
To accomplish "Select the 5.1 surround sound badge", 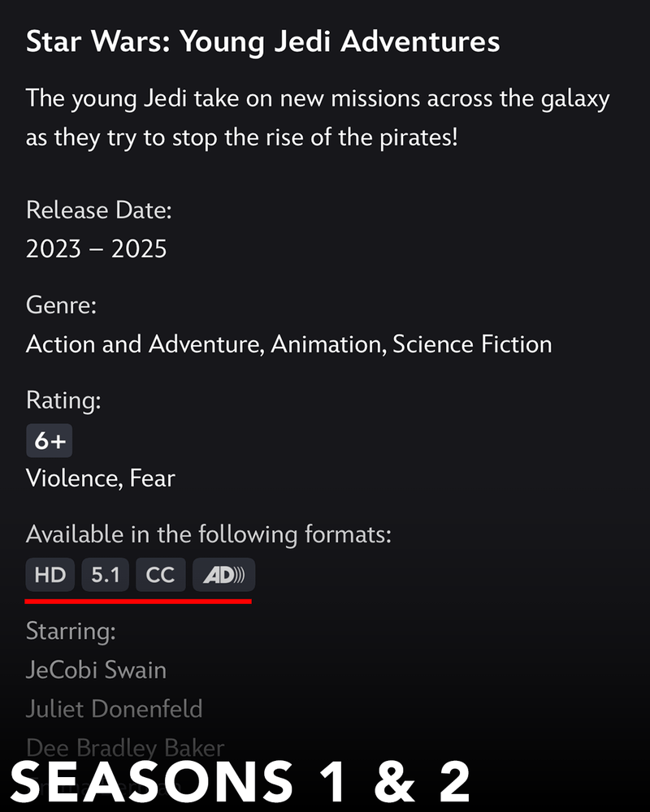I will tap(106, 575).
